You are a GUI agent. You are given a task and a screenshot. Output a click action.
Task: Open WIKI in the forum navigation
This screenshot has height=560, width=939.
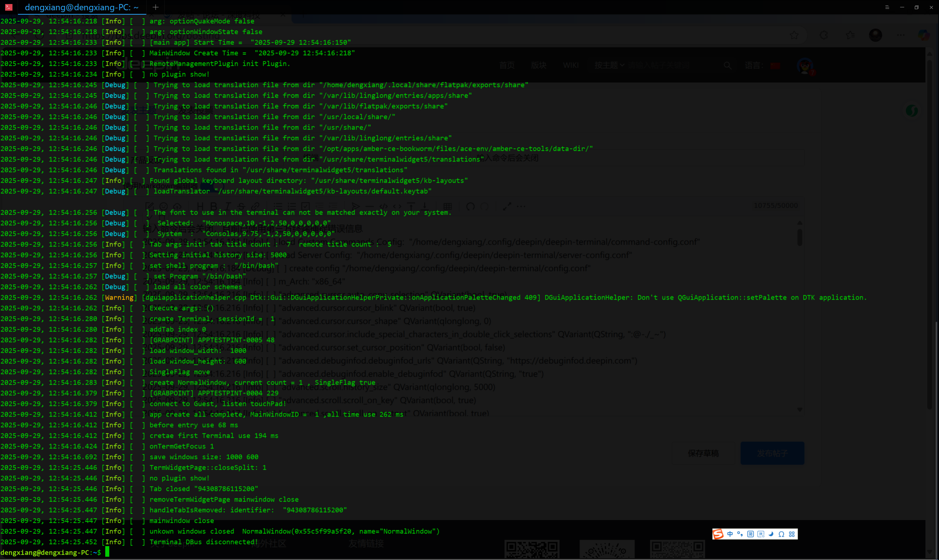[x=571, y=65]
